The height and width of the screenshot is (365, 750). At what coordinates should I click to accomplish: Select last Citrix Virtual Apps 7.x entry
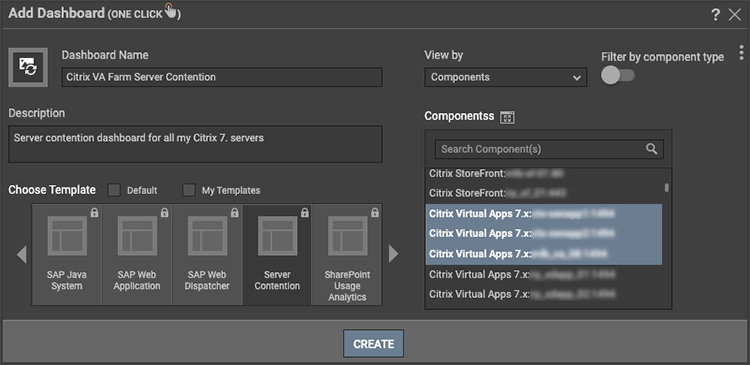[544, 294]
